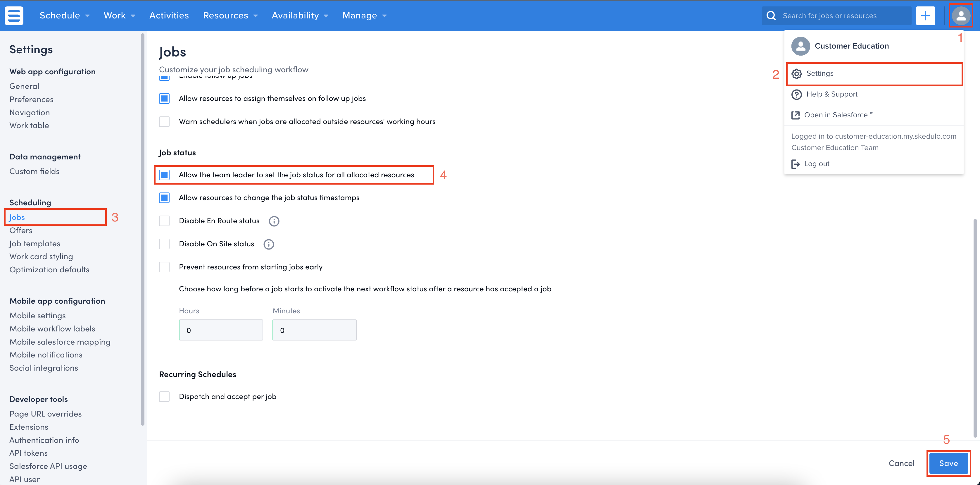
Task: Open the Activities tab
Action: 169,16
